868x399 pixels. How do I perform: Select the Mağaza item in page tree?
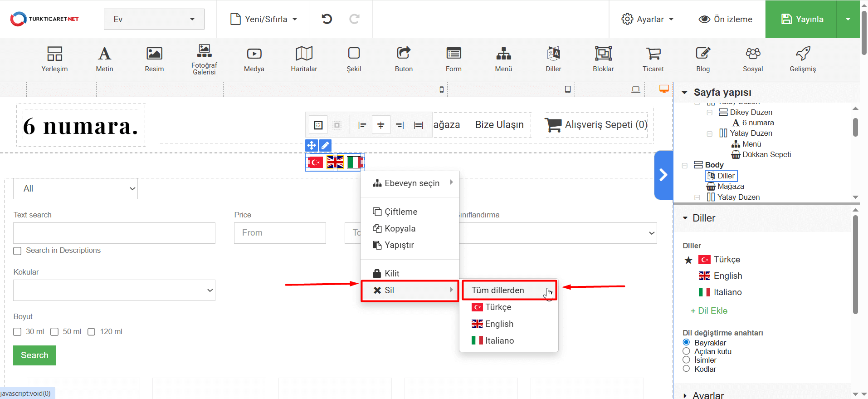click(730, 187)
